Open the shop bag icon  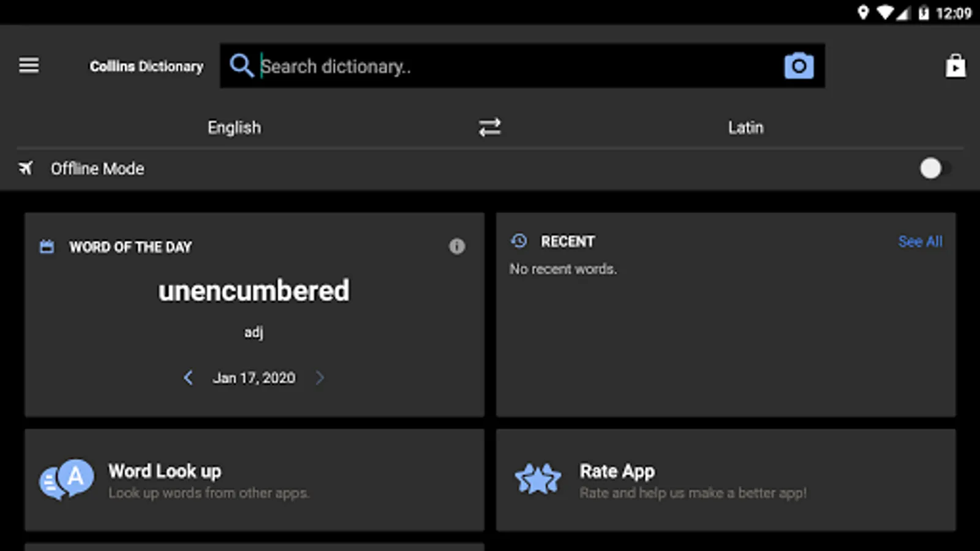(955, 66)
